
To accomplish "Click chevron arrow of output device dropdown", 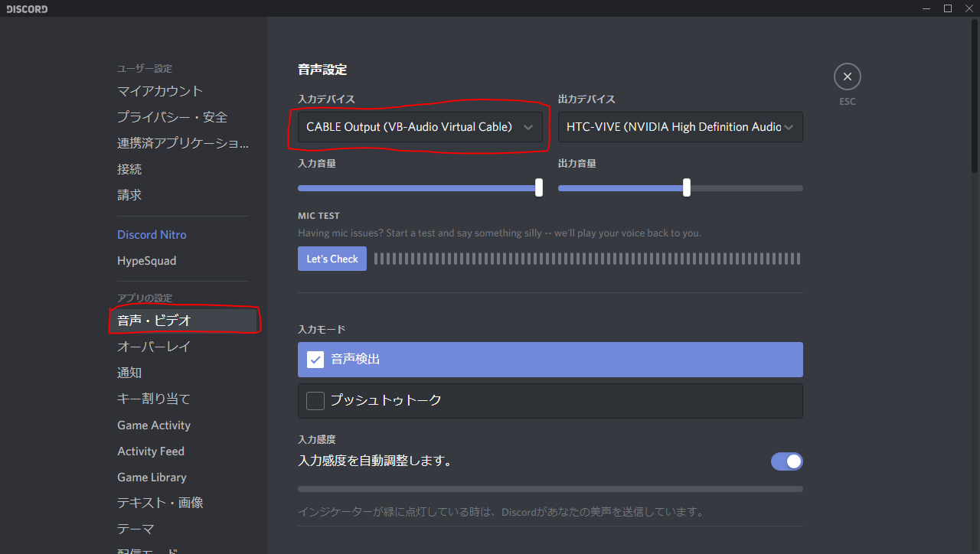I will tap(789, 128).
